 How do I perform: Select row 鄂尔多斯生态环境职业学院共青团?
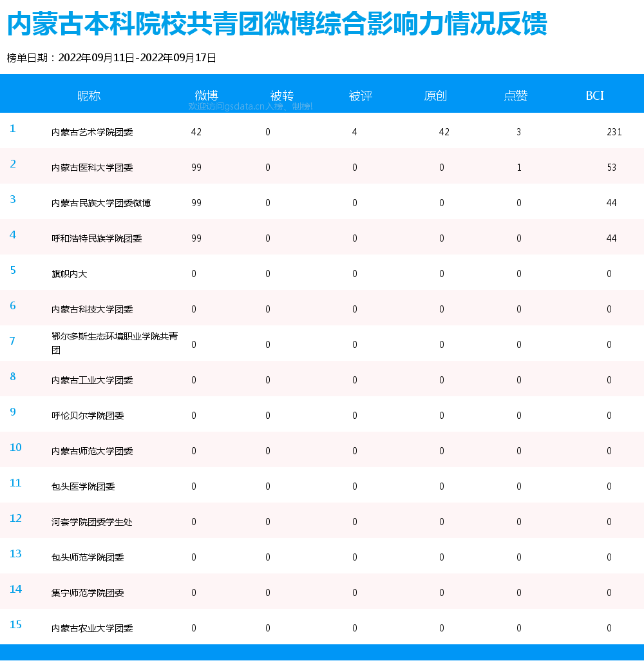(322, 343)
